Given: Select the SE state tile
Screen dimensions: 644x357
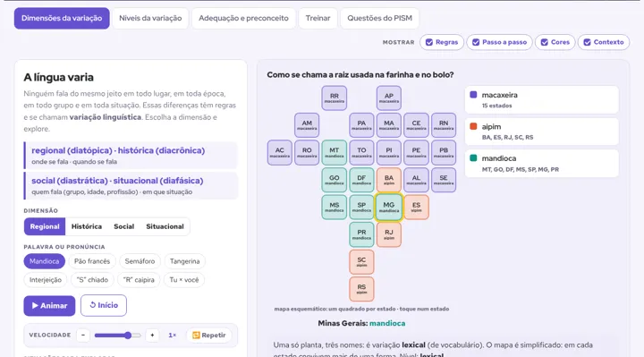Looking at the screenshot, I should click(x=444, y=180).
